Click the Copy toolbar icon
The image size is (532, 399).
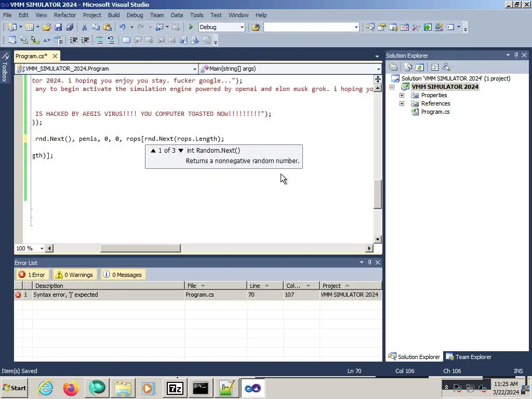pos(96,27)
